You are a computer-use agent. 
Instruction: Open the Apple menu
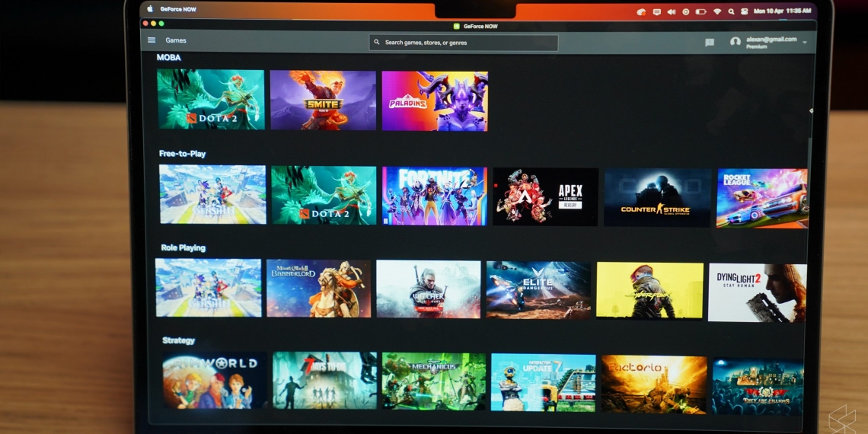pyautogui.click(x=150, y=9)
